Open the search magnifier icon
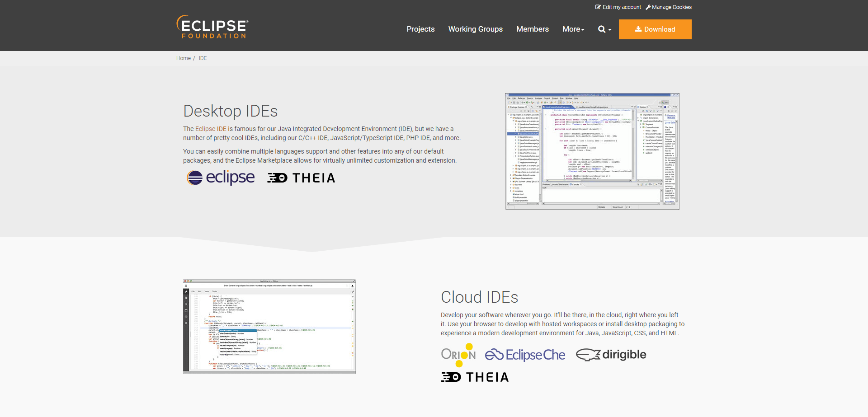Viewport: 868px width, 417px height. click(x=601, y=29)
